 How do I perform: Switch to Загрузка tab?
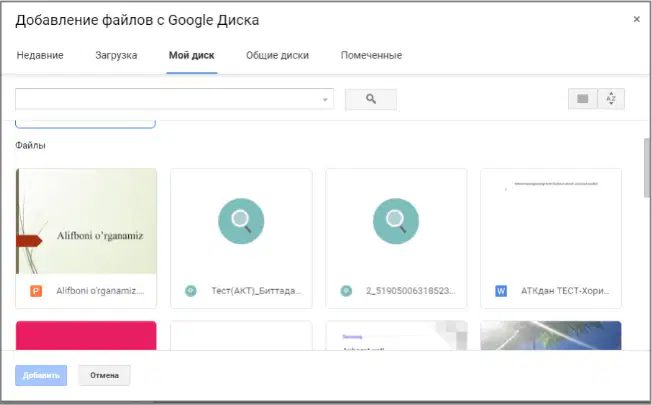click(x=116, y=55)
